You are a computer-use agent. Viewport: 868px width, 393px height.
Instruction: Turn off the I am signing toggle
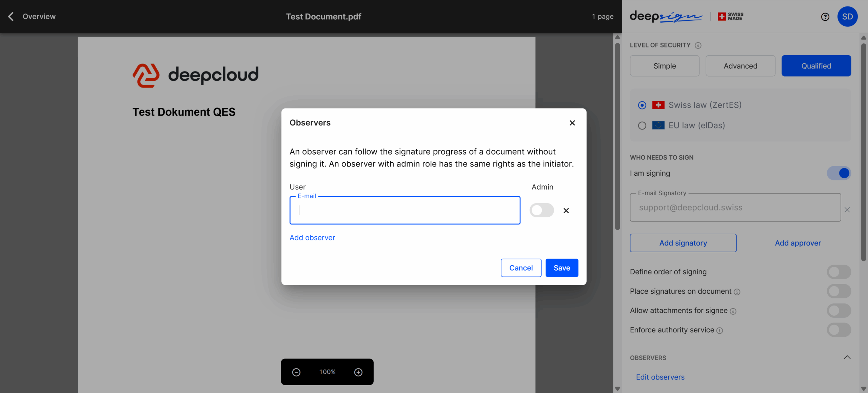click(x=839, y=173)
